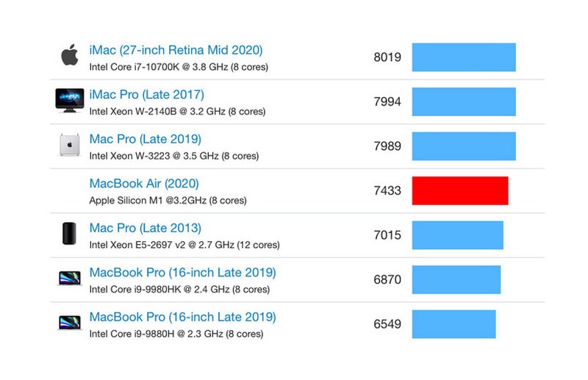
Task: Open the iMac Pro (Late 2017) link
Action: (146, 95)
